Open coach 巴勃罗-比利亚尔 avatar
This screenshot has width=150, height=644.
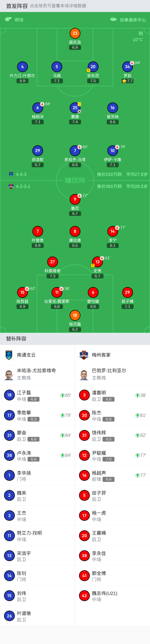click(84, 375)
